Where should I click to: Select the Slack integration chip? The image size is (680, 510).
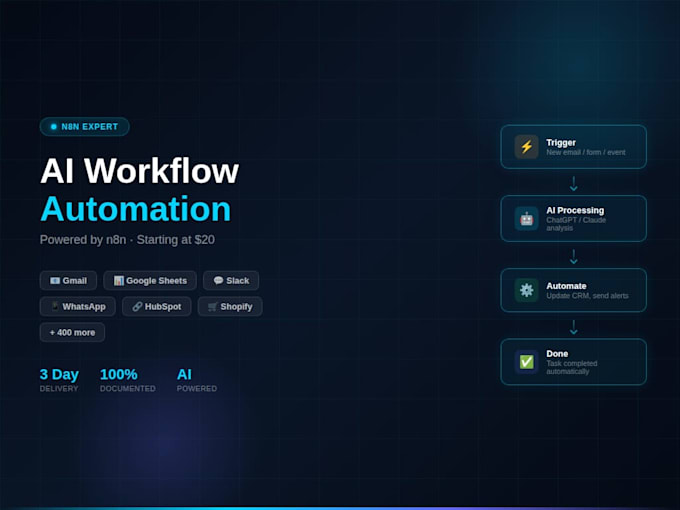click(231, 281)
